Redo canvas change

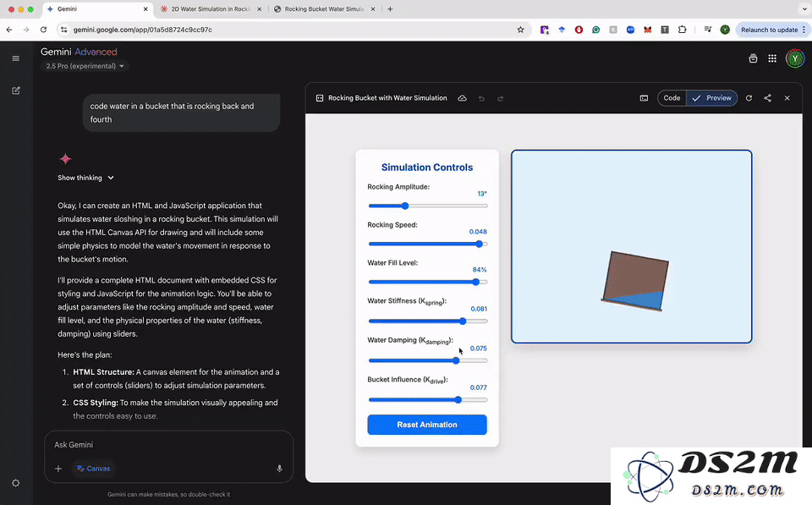point(500,98)
